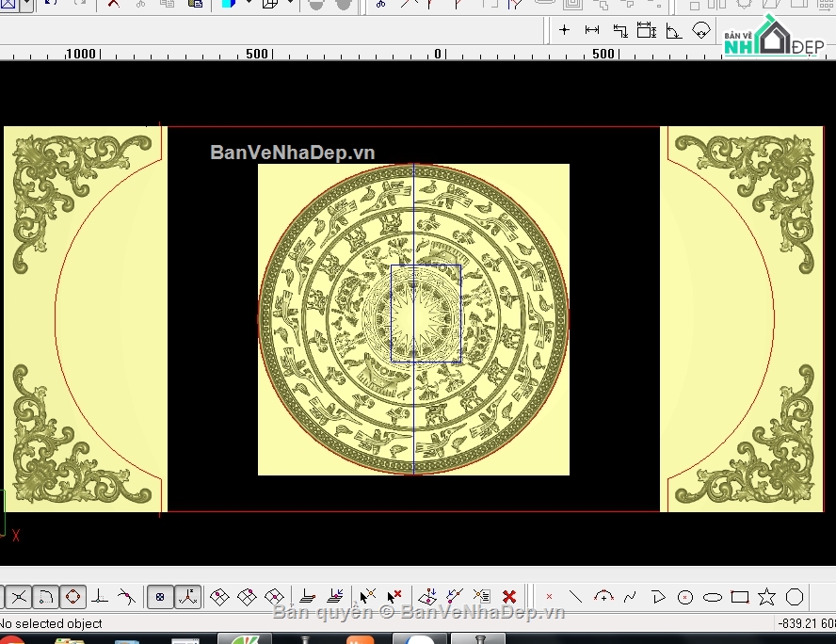Screen dimensions: 836x644
Task: Pick the Polygon drawing tool
Action: click(x=795, y=597)
